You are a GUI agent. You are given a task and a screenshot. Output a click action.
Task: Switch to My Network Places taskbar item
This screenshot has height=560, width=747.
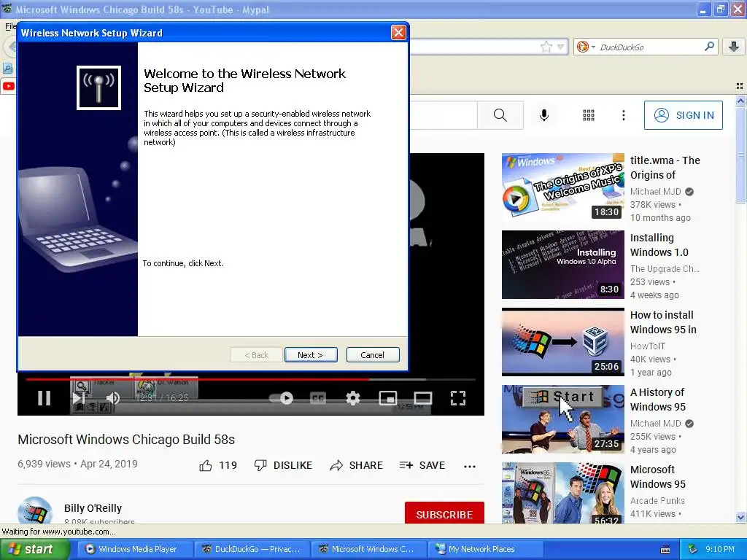pyautogui.click(x=485, y=549)
